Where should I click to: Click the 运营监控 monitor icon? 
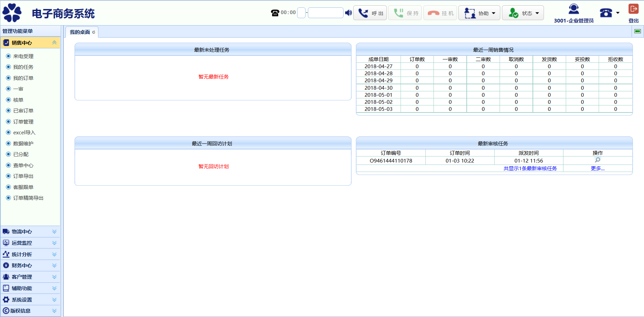tap(6, 243)
